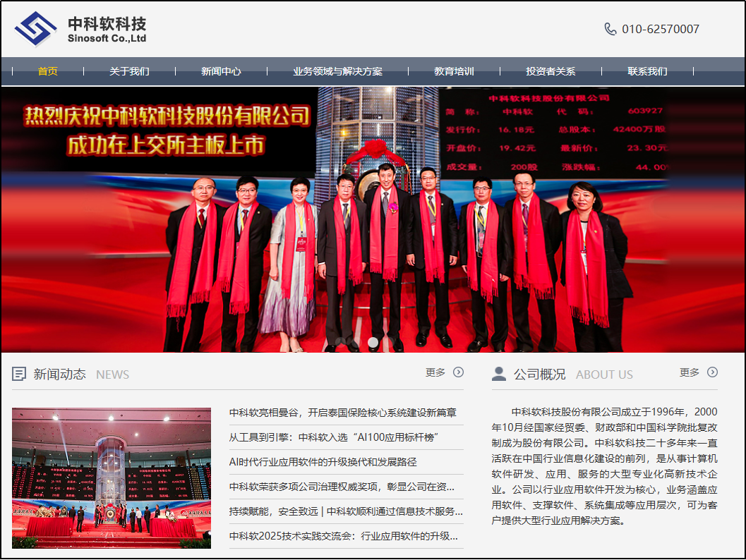Click the 中科软科技 company name text
The width and height of the screenshot is (746, 560).
pyautogui.click(x=107, y=24)
